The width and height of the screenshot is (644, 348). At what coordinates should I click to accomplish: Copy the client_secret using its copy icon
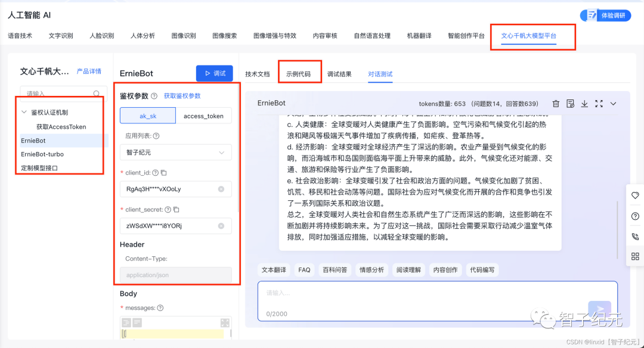[177, 210]
